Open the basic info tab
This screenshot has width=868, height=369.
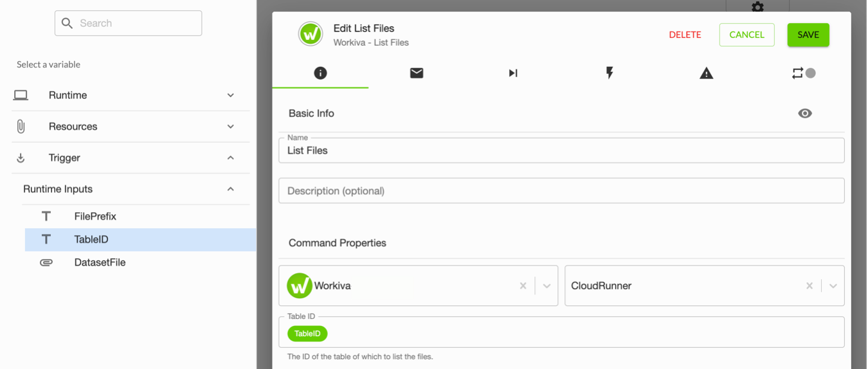pyautogui.click(x=320, y=73)
